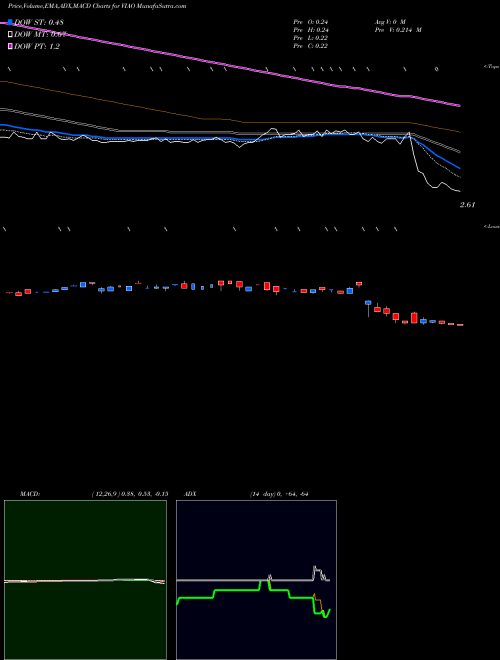Click the 'Pre V: 0.214 M' volume text
Image resolution: width=500 pixels, height=660 pixels.
click(398, 30)
